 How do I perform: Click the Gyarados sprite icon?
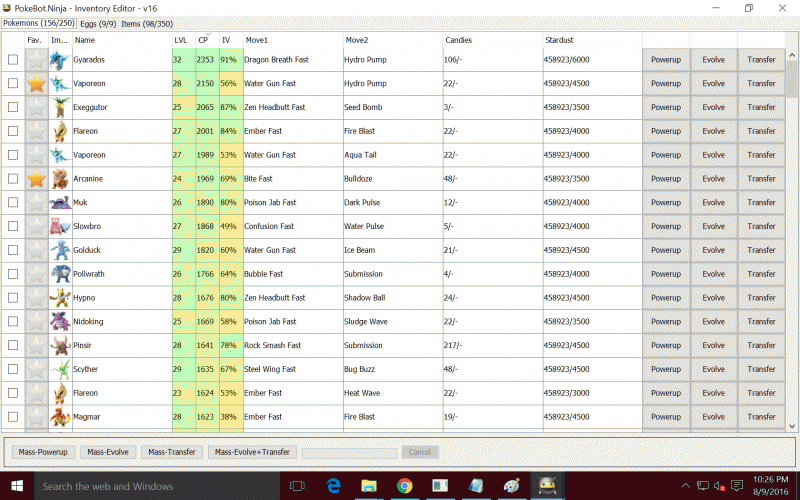[x=60, y=60]
